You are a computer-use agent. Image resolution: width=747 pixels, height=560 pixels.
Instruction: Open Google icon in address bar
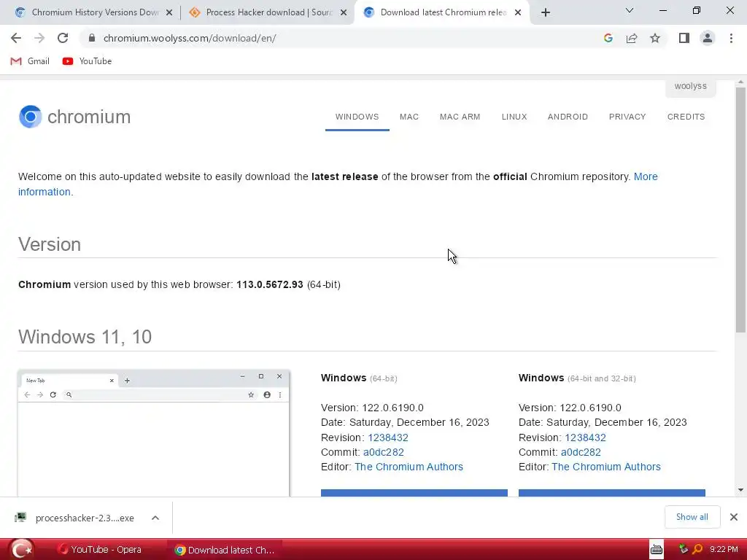coord(608,38)
